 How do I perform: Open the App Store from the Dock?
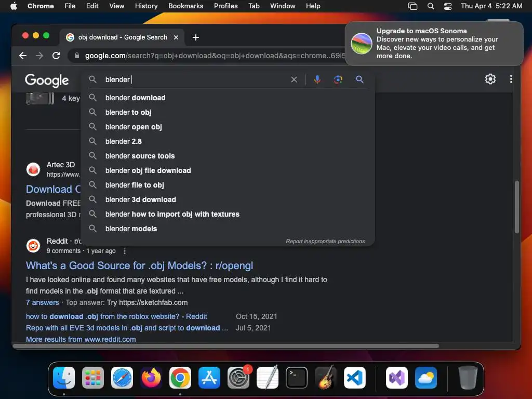(209, 378)
